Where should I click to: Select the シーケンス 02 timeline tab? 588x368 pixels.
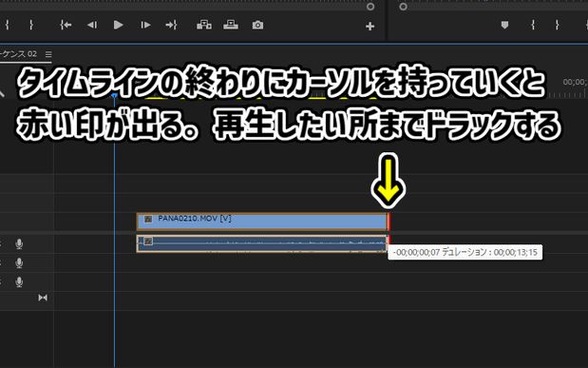(19, 54)
